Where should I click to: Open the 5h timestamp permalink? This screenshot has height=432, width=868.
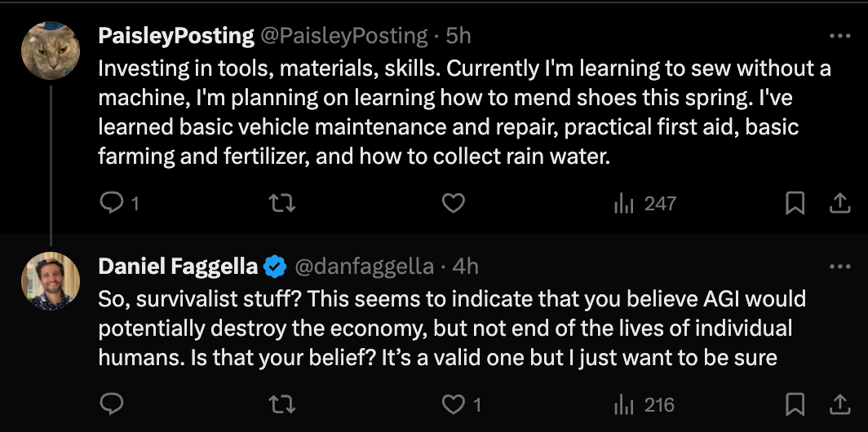pyautogui.click(x=458, y=36)
